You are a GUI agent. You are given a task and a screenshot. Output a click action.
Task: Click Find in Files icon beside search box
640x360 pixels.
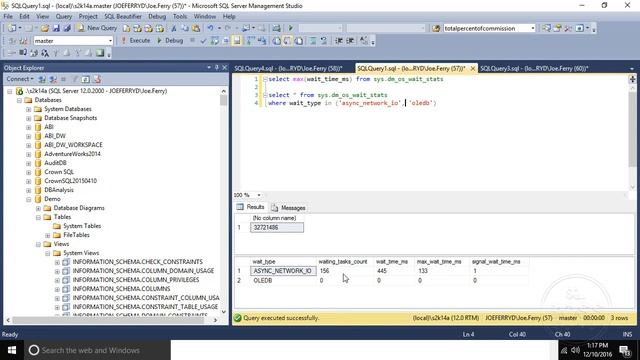click(x=436, y=28)
